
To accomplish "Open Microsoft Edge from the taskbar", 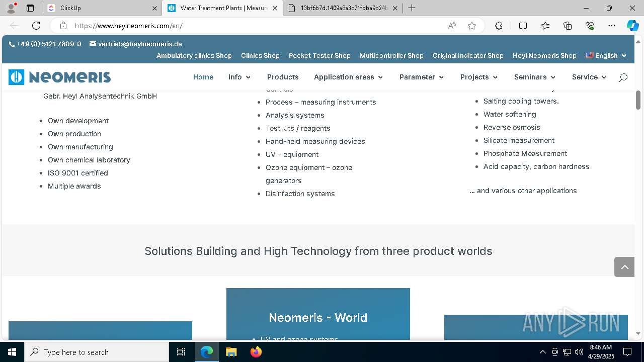I will point(207,352).
